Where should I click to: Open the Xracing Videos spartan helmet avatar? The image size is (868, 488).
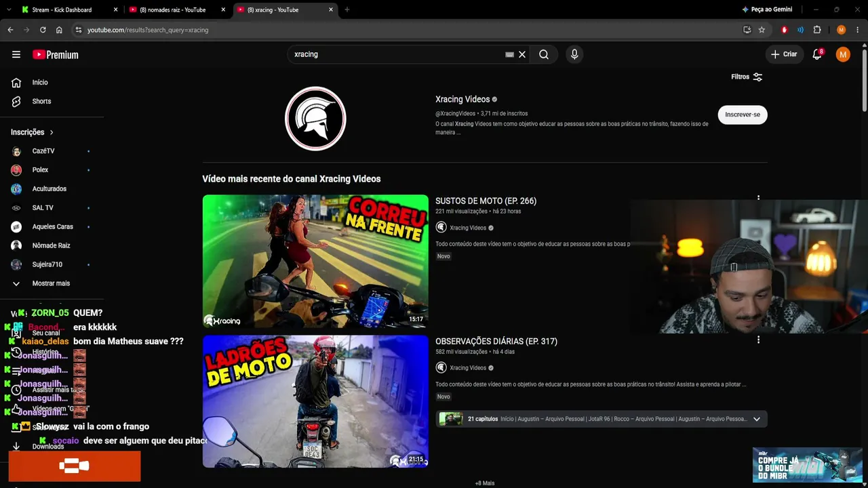(x=315, y=119)
